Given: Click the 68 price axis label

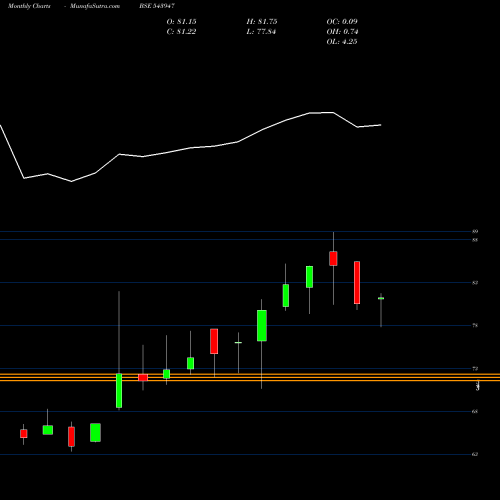Looking at the screenshot, I should click(475, 411).
